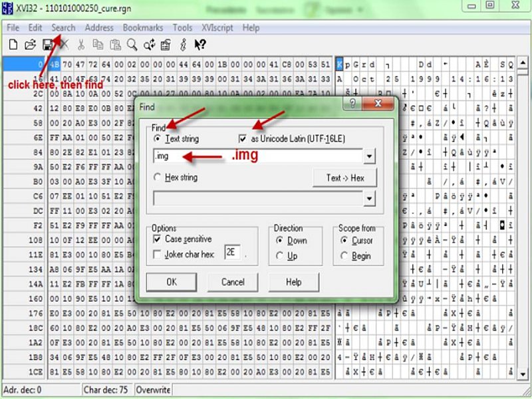
Task: Select the Hex string radio button
Action: (x=157, y=177)
